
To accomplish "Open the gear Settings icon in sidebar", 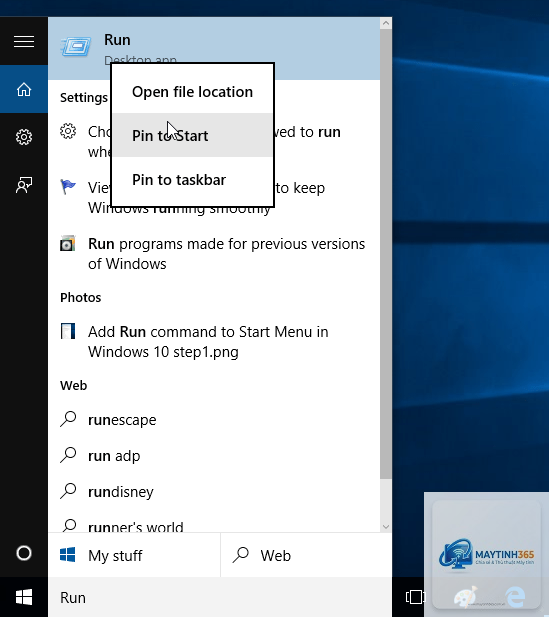I will [24, 137].
